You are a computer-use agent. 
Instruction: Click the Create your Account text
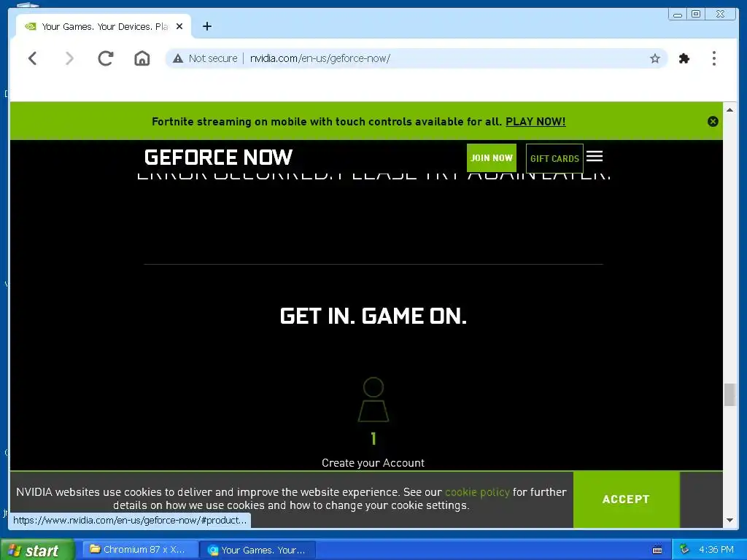coord(373,463)
